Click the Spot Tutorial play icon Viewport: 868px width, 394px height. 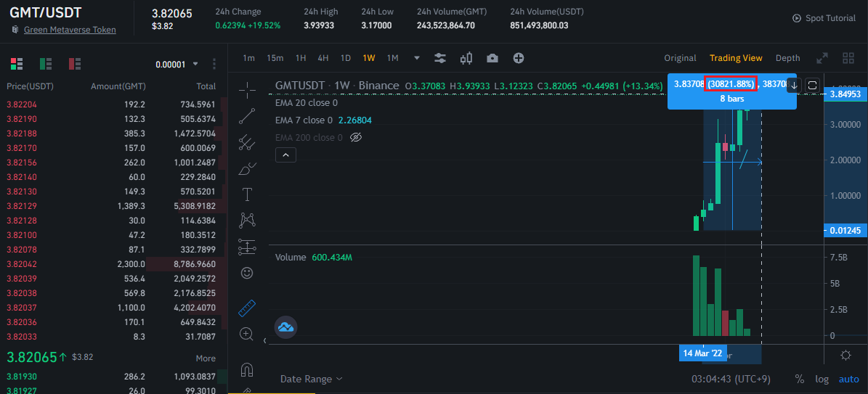(797, 18)
